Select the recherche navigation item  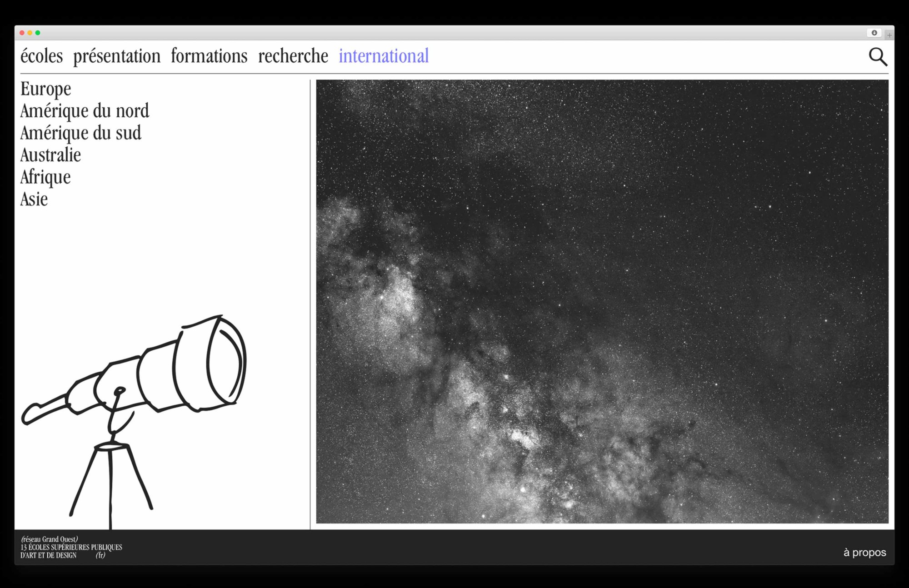point(293,56)
